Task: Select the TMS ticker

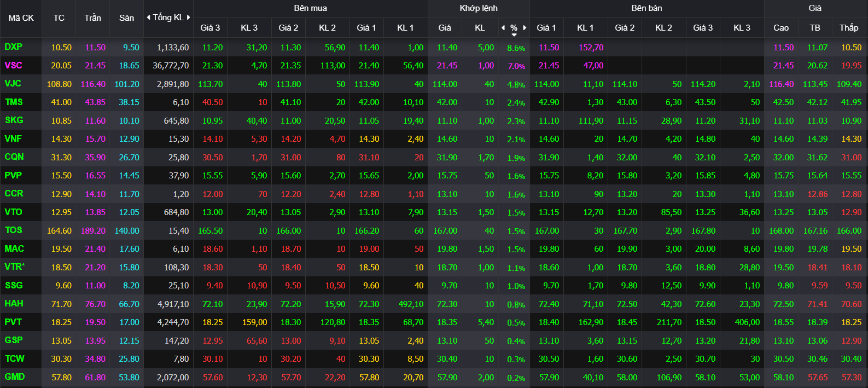Action: click(x=14, y=102)
